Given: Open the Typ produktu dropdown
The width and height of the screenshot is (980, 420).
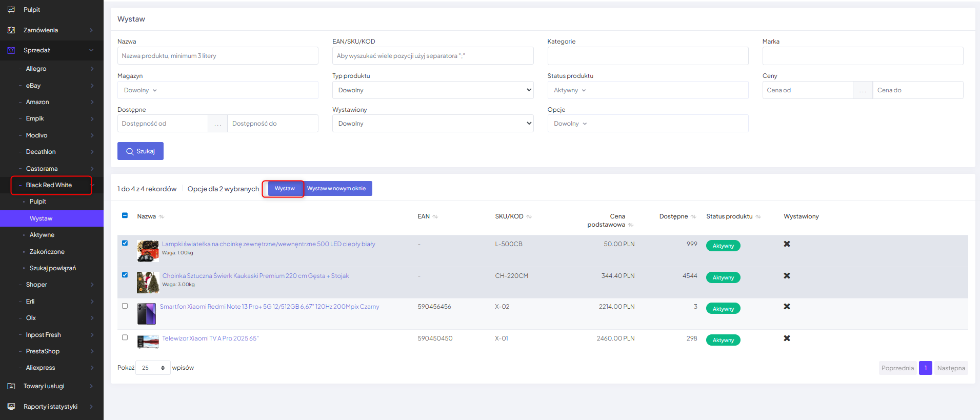Looking at the screenshot, I should click(432, 90).
